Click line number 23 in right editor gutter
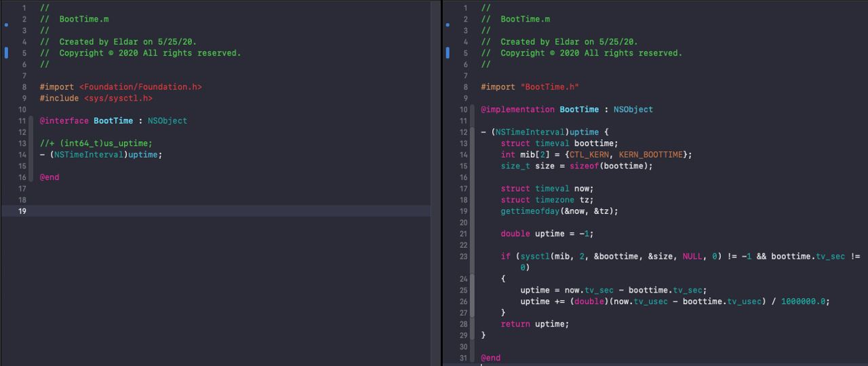The width and height of the screenshot is (868, 366). (x=464, y=257)
